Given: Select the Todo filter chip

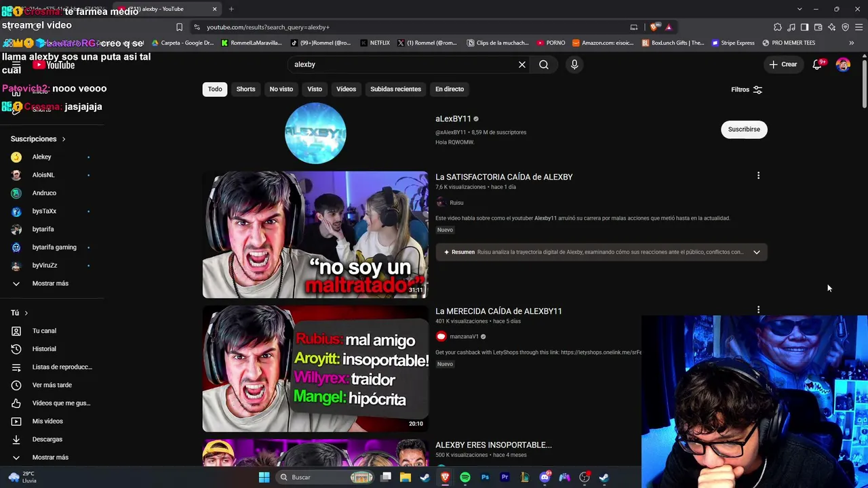Looking at the screenshot, I should (215, 89).
